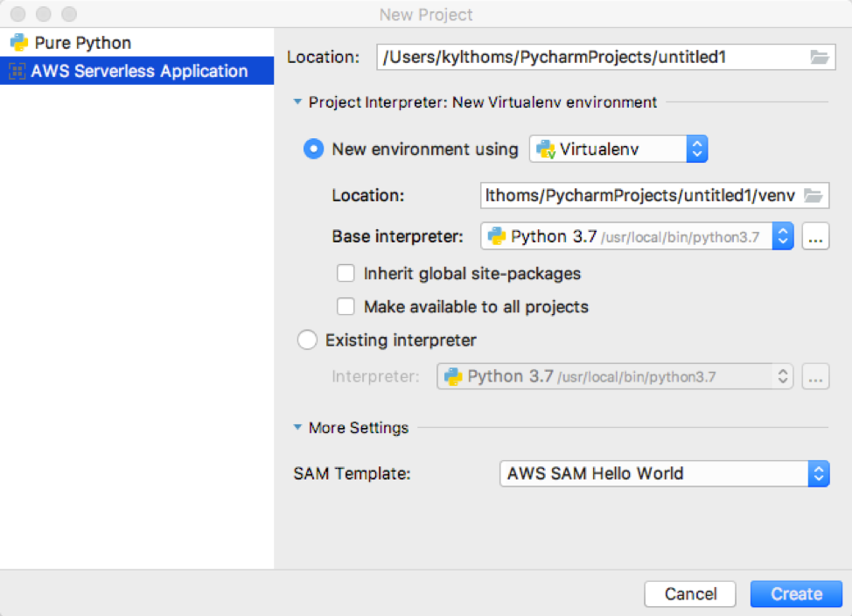Collapse the More Settings section
The image size is (852, 616).
click(x=297, y=428)
